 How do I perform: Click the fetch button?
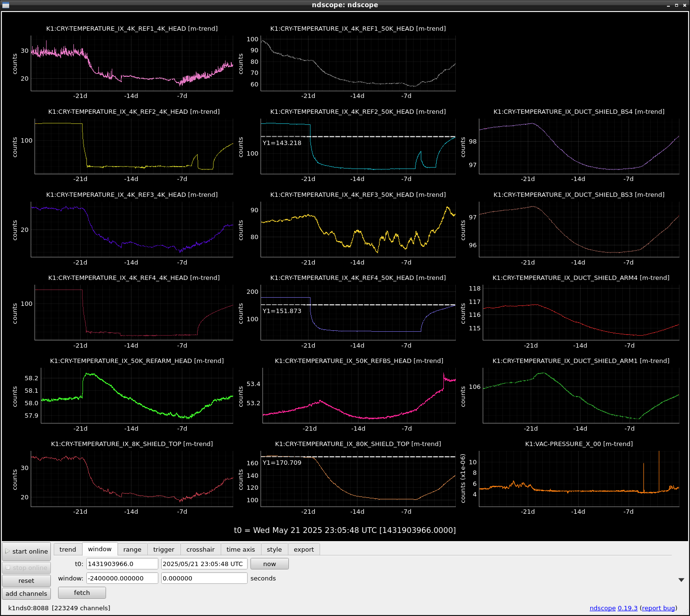point(82,592)
